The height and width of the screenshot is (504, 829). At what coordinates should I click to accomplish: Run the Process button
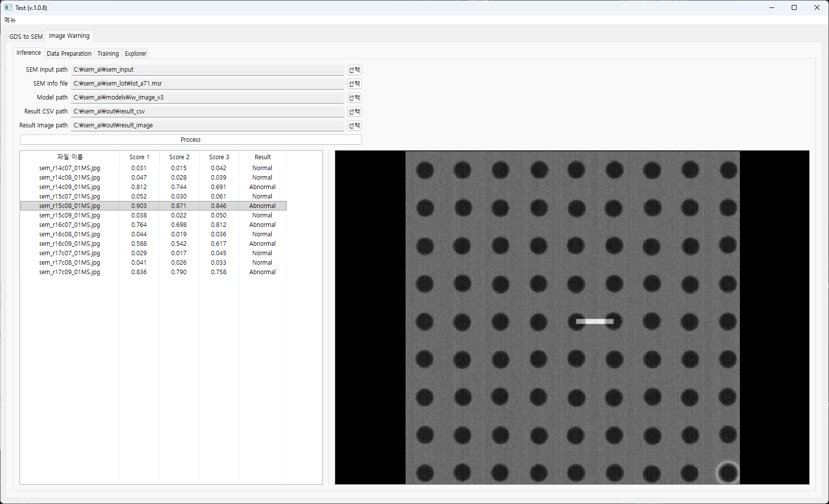click(191, 140)
